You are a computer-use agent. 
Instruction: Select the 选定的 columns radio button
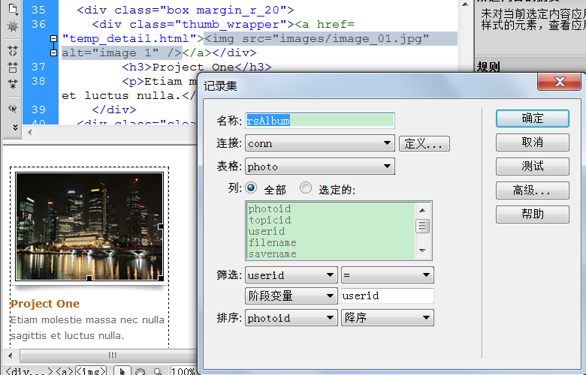coord(306,187)
